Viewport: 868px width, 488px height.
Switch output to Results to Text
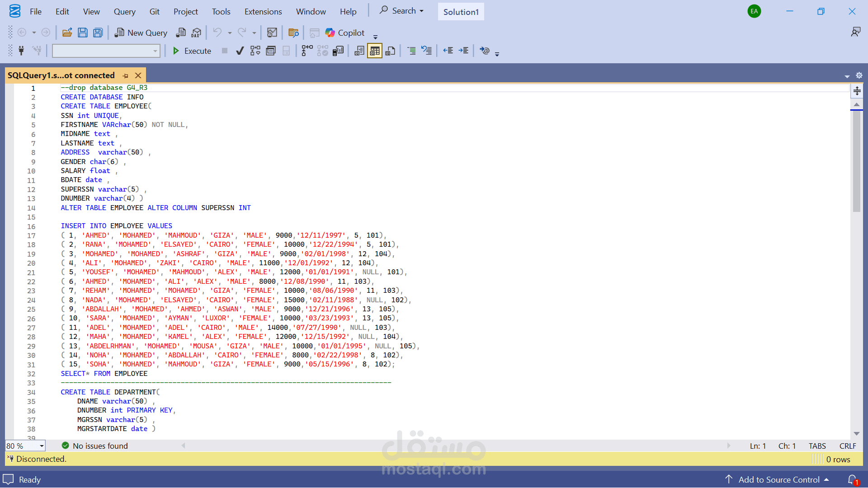pyautogui.click(x=359, y=51)
